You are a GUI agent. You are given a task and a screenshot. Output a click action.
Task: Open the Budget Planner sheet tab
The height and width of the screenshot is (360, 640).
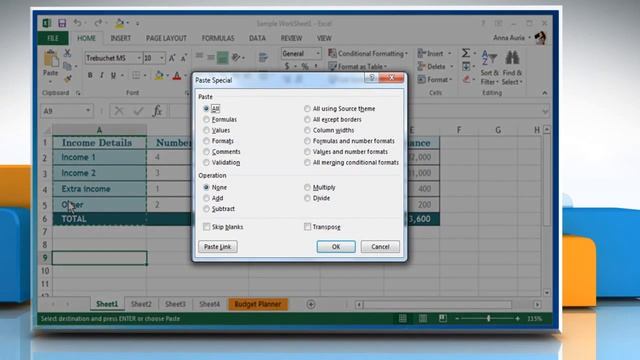pos(258,304)
